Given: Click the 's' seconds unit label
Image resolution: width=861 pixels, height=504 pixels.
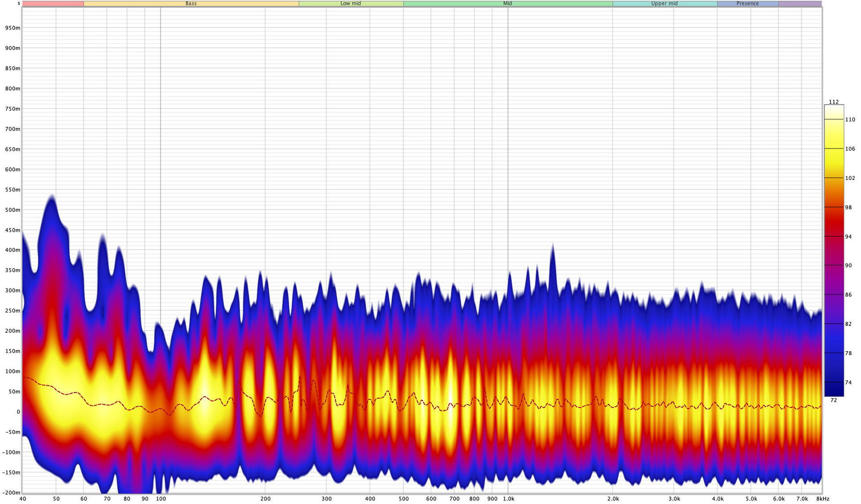Looking at the screenshot, I should point(18,3).
